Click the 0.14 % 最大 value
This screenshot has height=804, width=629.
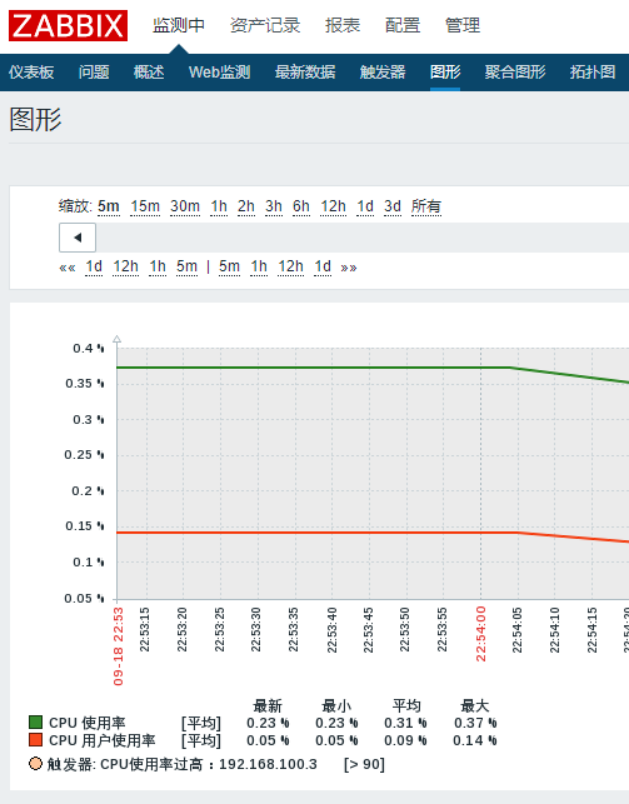[x=475, y=740]
